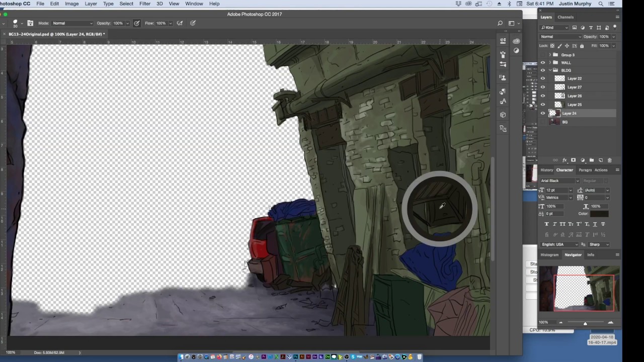This screenshot has width=644, height=362.
Task: Open the Filter menu
Action: click(145, 4)
